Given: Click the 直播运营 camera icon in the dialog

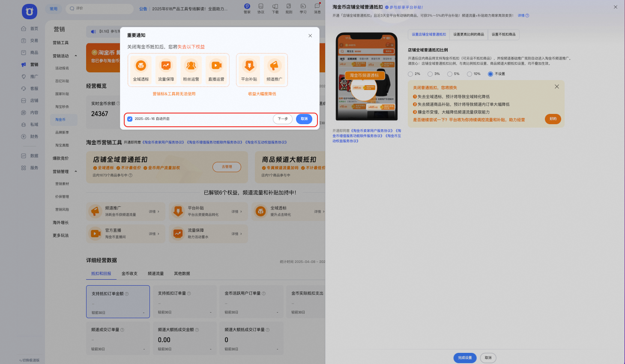Looking at the screenshot, I should click(216, 66).
